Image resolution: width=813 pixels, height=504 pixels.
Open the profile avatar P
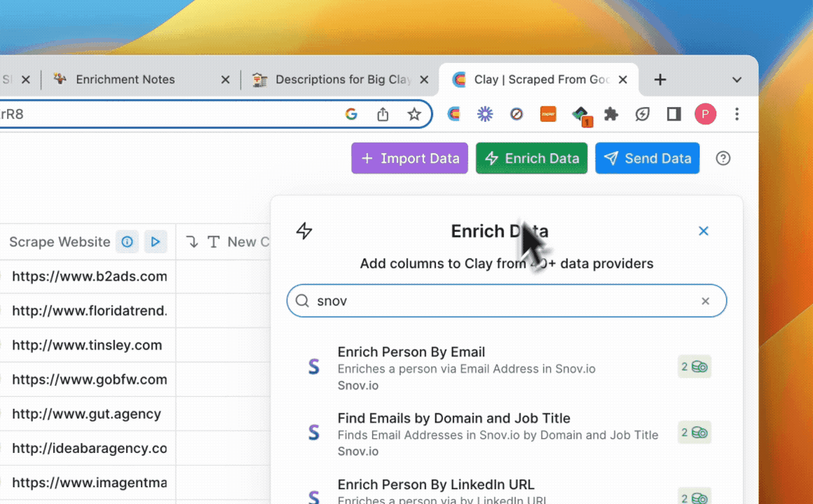coord(705,114)
